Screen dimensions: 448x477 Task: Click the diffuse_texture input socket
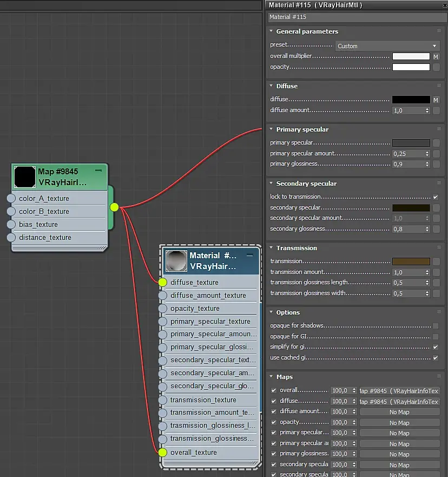pos(163,282)
